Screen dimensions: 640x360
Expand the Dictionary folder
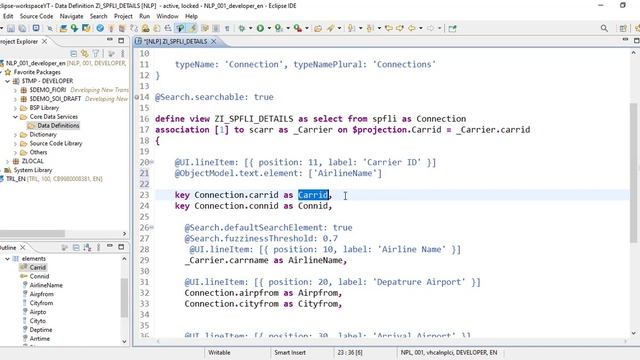(x=15, y=135)
